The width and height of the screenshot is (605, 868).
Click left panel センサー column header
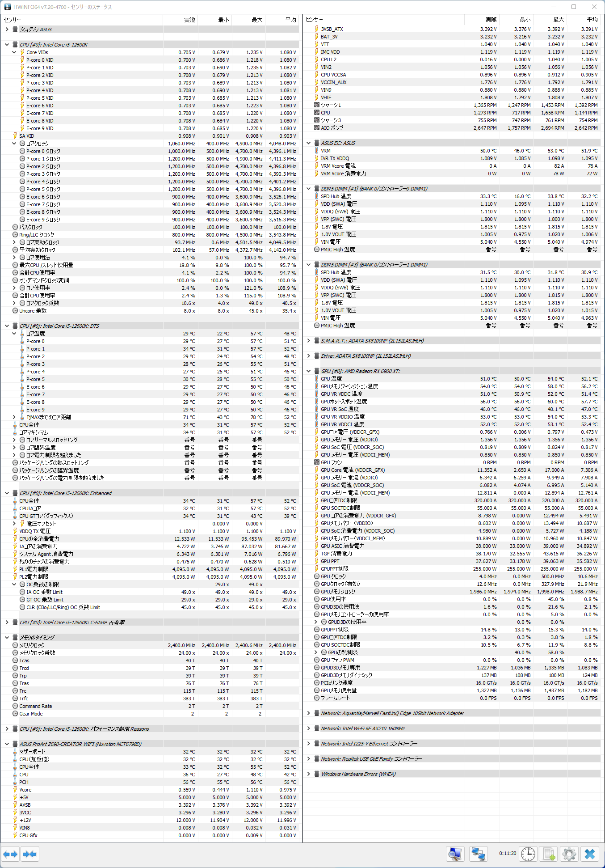83,20
